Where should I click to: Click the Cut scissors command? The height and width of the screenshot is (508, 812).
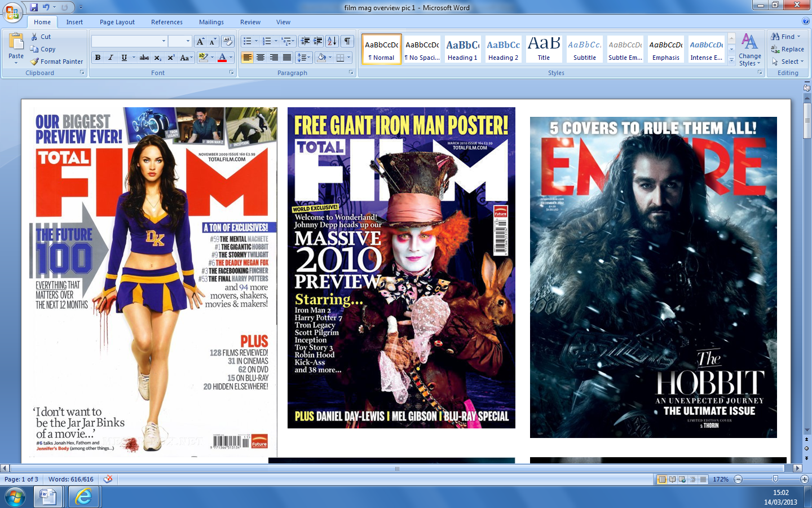click(x=41, y=37)
